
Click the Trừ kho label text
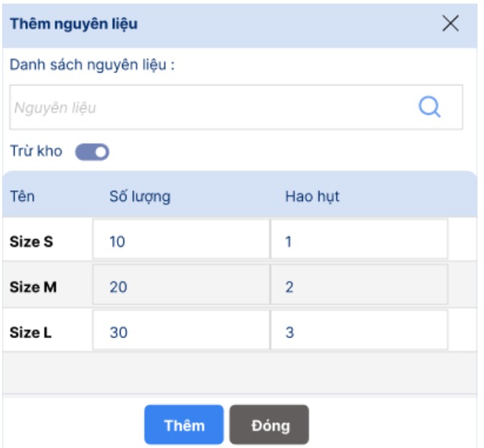[36, 151]
